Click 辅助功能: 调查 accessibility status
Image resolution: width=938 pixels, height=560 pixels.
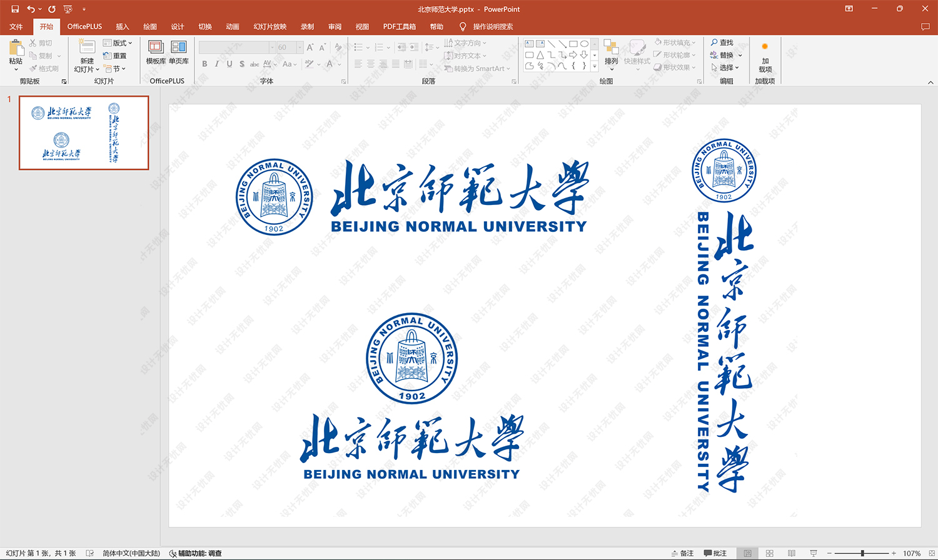[195, 553]
